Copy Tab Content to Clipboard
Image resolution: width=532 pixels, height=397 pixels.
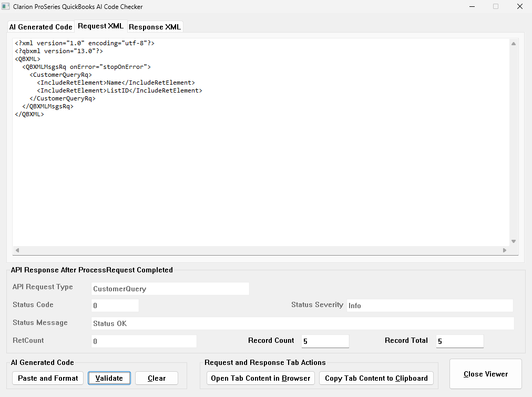tap(376, 378)
